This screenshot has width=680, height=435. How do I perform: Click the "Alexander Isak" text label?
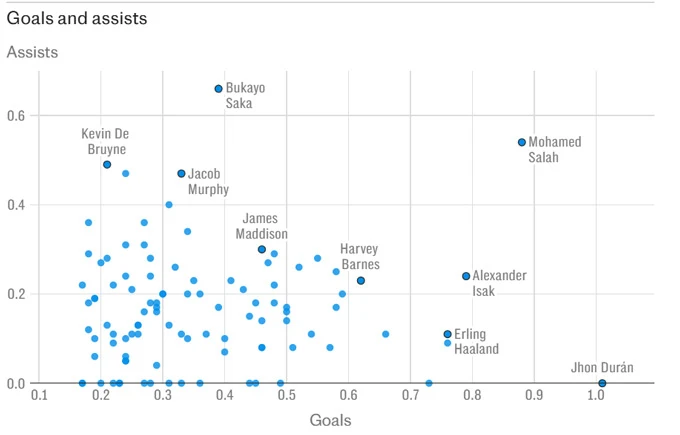pyautogui.click(x=499, y=283)
